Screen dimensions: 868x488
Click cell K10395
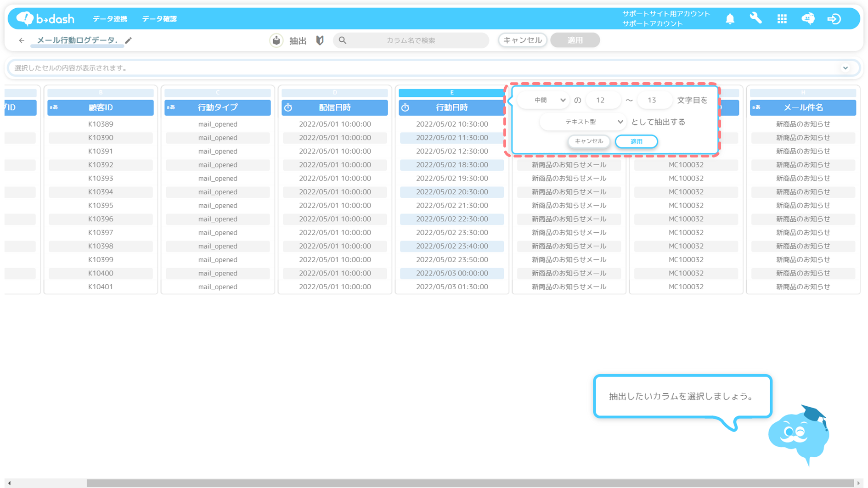[x=101, y=205]
